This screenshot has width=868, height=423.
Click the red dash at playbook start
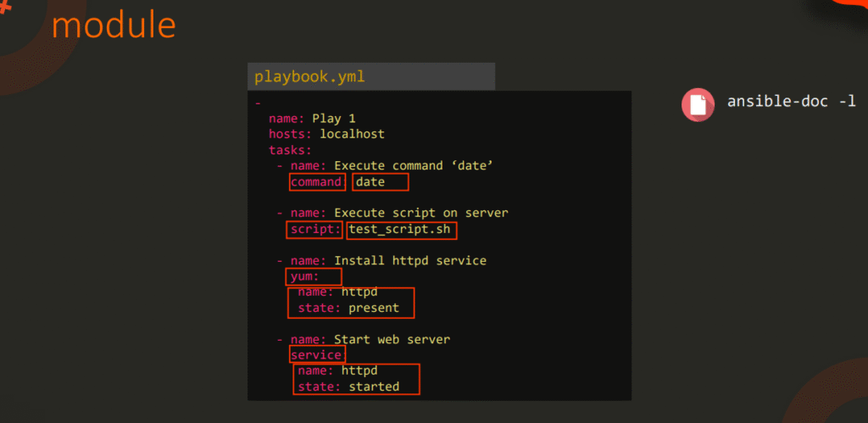coord(257,104)
